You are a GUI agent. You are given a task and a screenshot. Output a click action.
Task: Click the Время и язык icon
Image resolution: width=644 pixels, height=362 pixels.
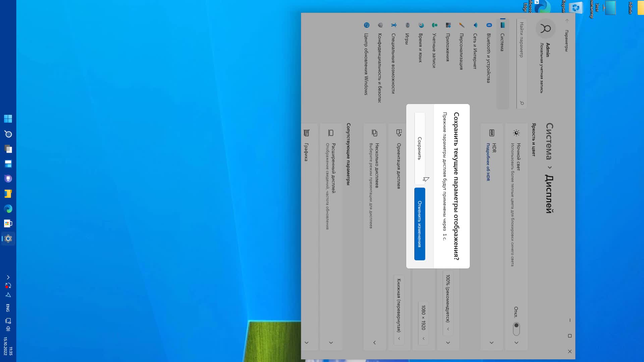tap(421, 25)
